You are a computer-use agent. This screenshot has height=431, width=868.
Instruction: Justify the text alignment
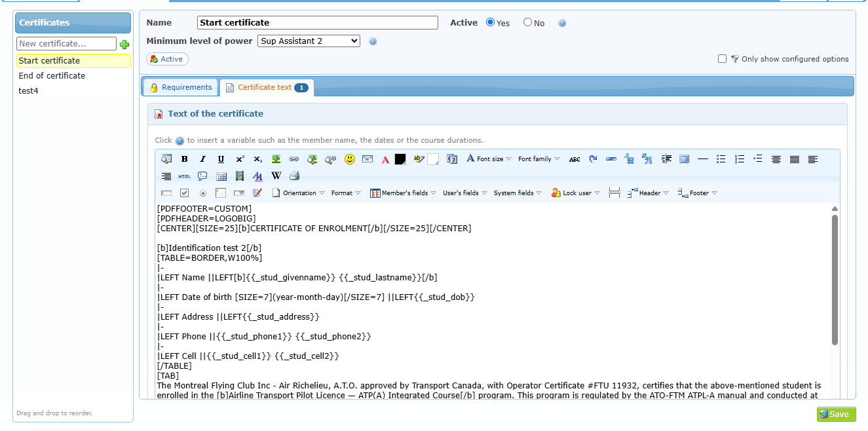795,159
